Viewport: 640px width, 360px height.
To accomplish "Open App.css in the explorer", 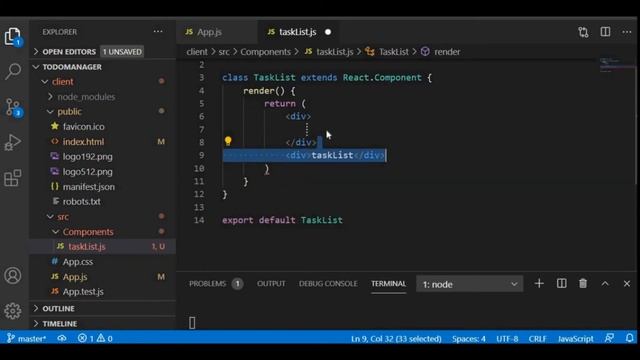I will (x=103, y=262).
